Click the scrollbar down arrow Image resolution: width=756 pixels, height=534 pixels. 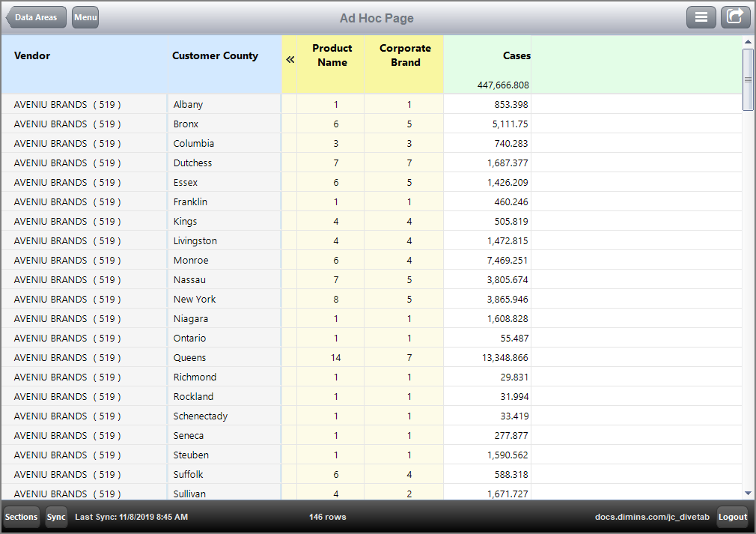click(x=748, y=494)
